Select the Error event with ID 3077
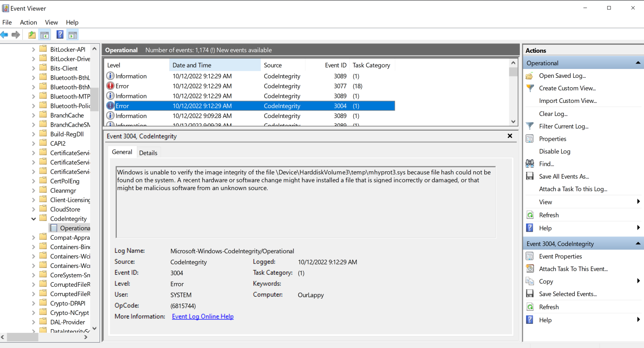Viewport: 644px width, 348px height. [x=250, y=86]
